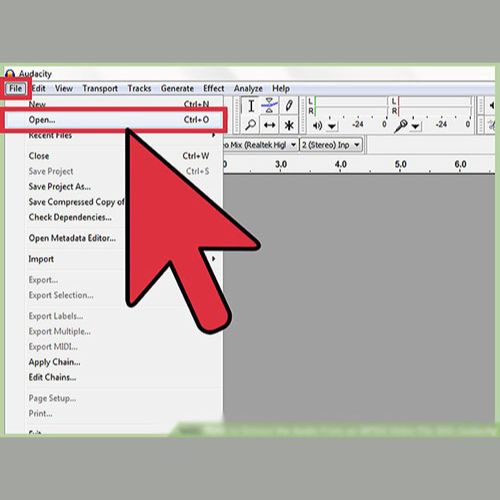The height and width of the screenshot is (500, 500).
Task: Click the output speaker icon
Action: point(317,126)
